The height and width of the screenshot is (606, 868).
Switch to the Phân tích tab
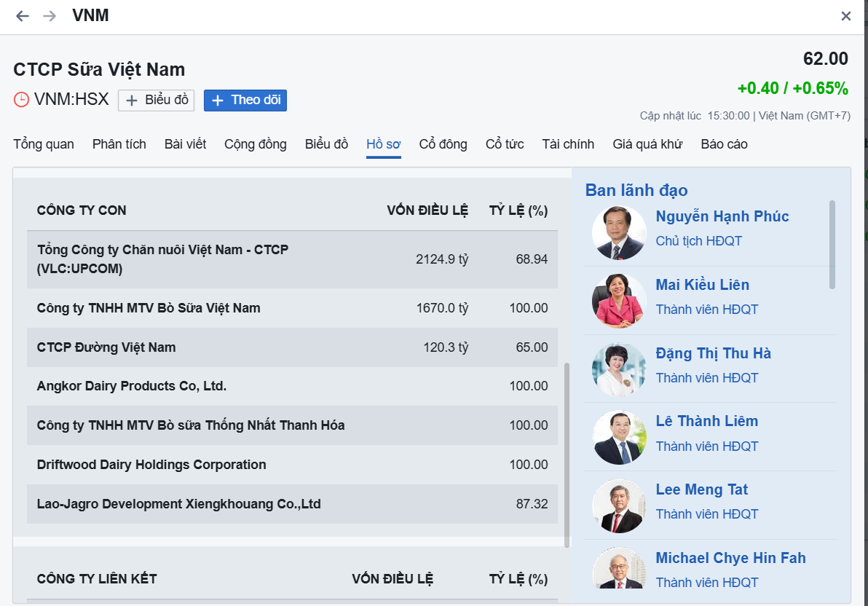119,144
